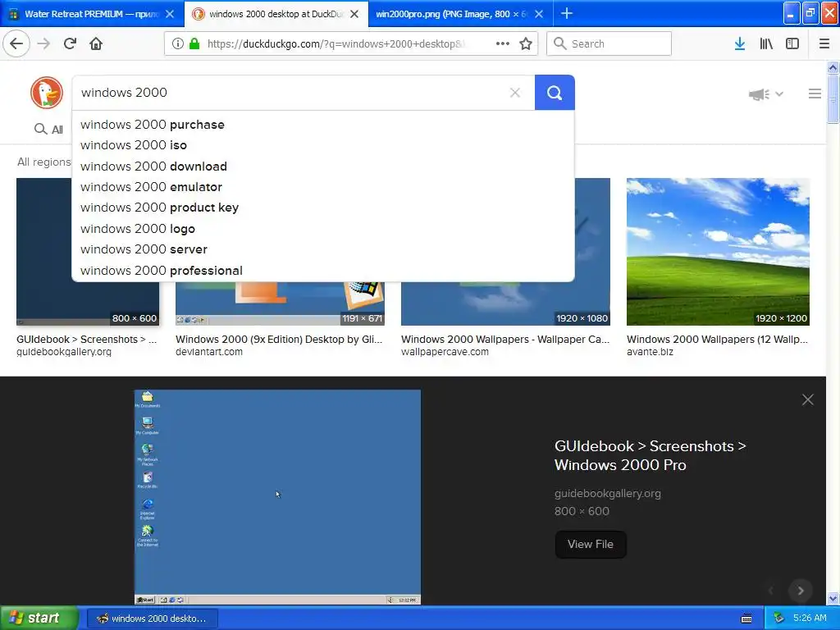Viewport: 840px width, 630px height.
Task: Close the image detail pane
Action: [x=807, y=399]
